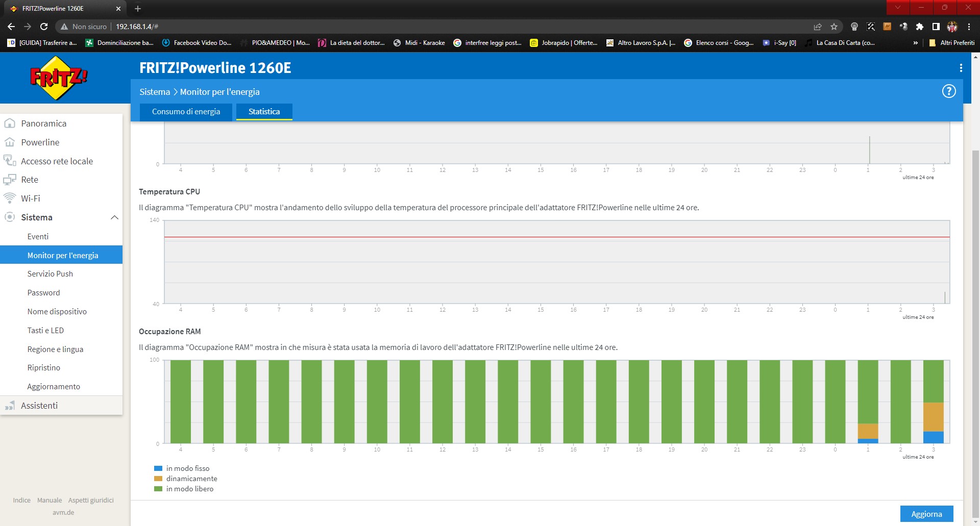Viewport: 980px width, 526px height.
Task: Switch to Consumo di energia tab
Action: click(186, 112)
